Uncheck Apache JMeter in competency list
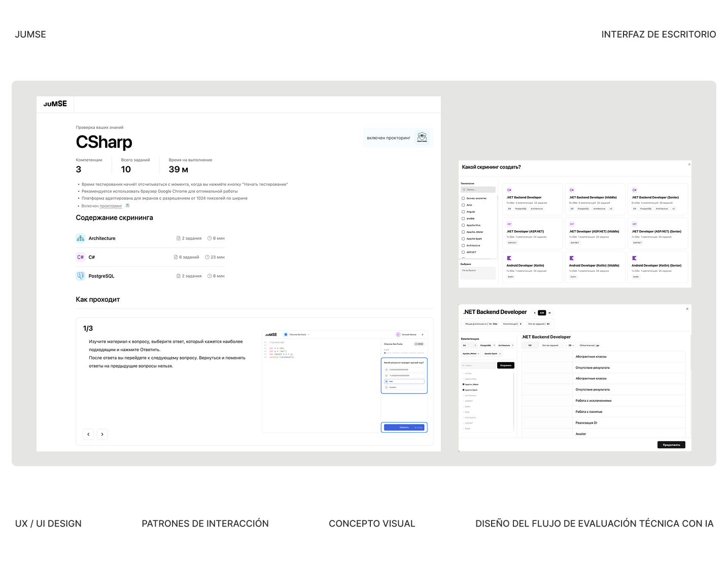 463,384
